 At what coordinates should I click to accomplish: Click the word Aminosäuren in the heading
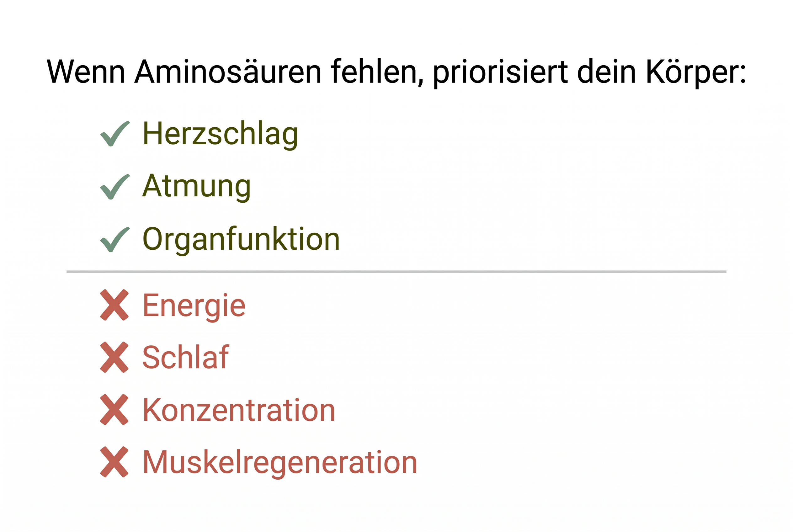click(x=228, y=72)
